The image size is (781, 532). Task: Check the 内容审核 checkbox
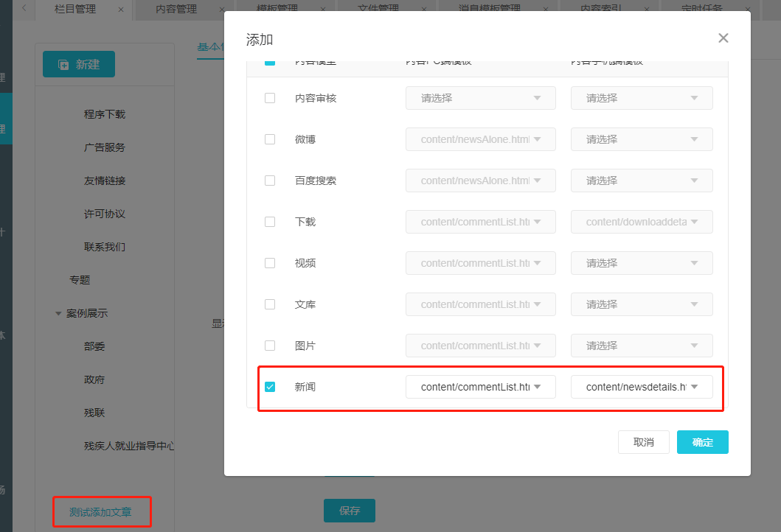click(270, 98)
